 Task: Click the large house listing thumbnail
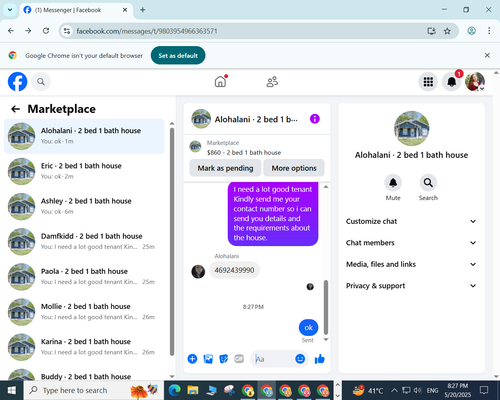click(411, 128)
